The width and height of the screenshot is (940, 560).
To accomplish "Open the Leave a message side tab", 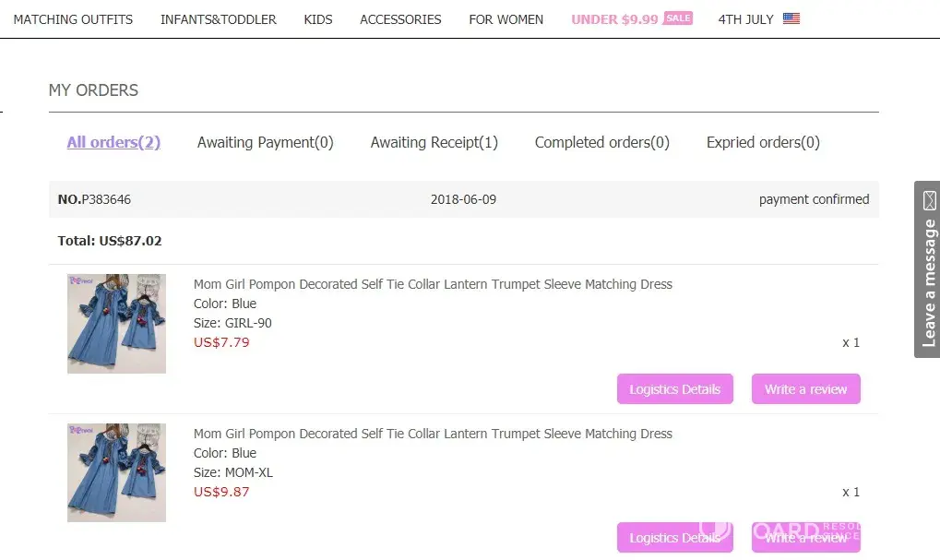I will [928, 281].
